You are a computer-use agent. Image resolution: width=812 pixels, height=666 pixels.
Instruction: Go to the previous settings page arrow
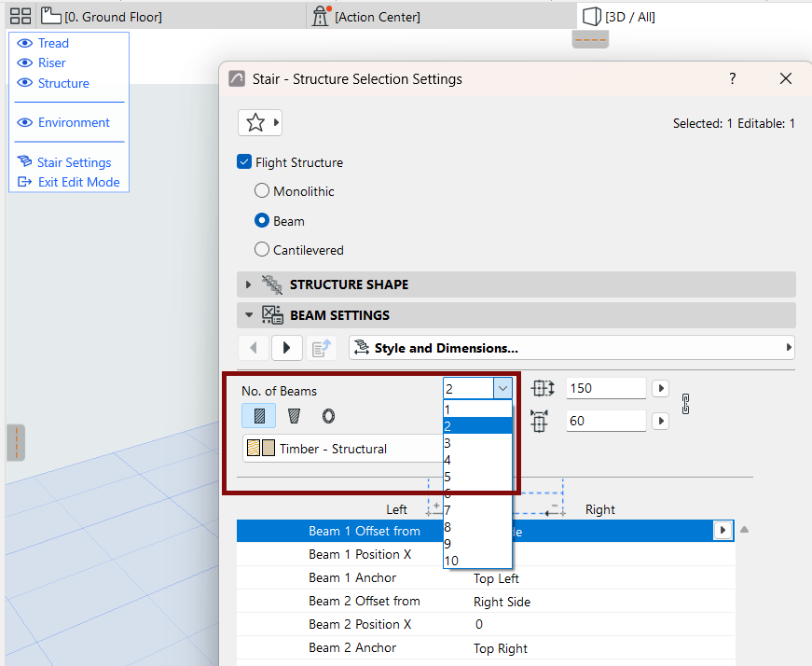254,348
